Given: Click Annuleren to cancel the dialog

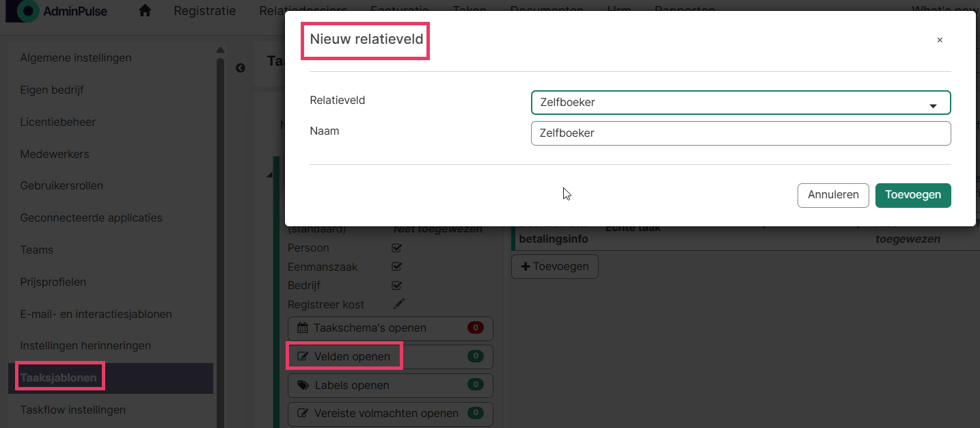Looking at the screenshot, I should coord(833,195).
